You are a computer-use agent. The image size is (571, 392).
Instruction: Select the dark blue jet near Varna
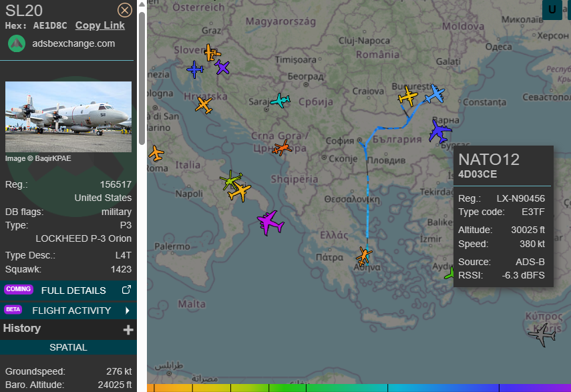pyautogui.click(x=439, y=131)
